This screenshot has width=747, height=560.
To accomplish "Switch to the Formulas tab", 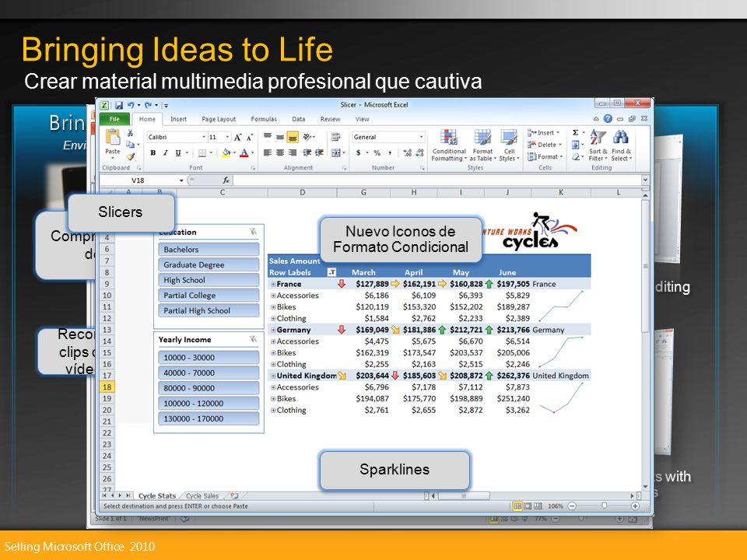I will [264, 119].
